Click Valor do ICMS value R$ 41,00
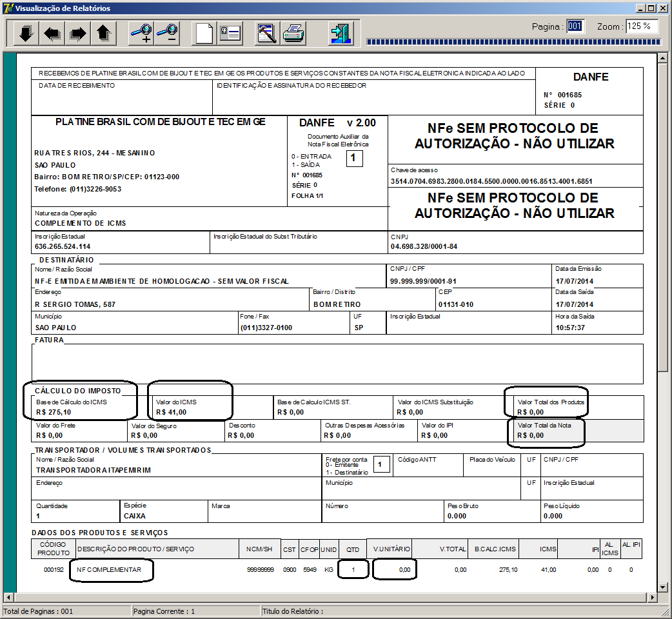Screen dimensions: 672x619 coord(171,412)
